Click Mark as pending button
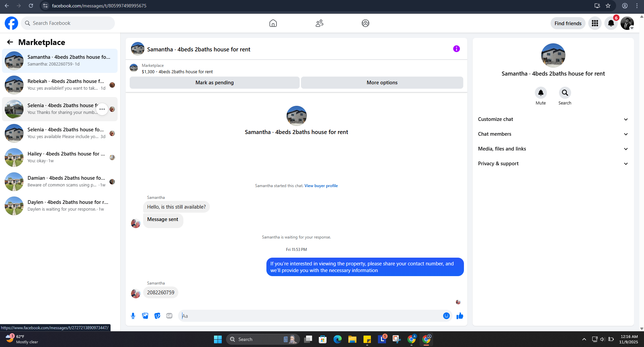644x347 pixels. coord(215,83)
